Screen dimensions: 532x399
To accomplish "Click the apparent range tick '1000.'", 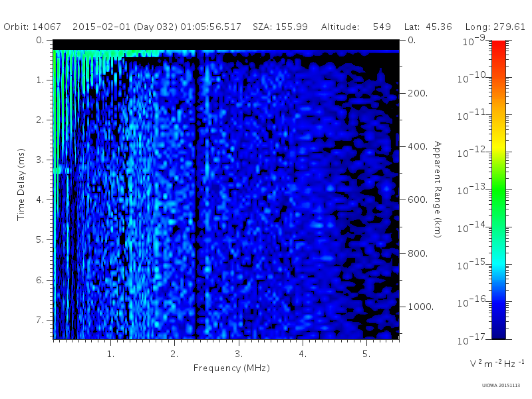I will 420,307.
